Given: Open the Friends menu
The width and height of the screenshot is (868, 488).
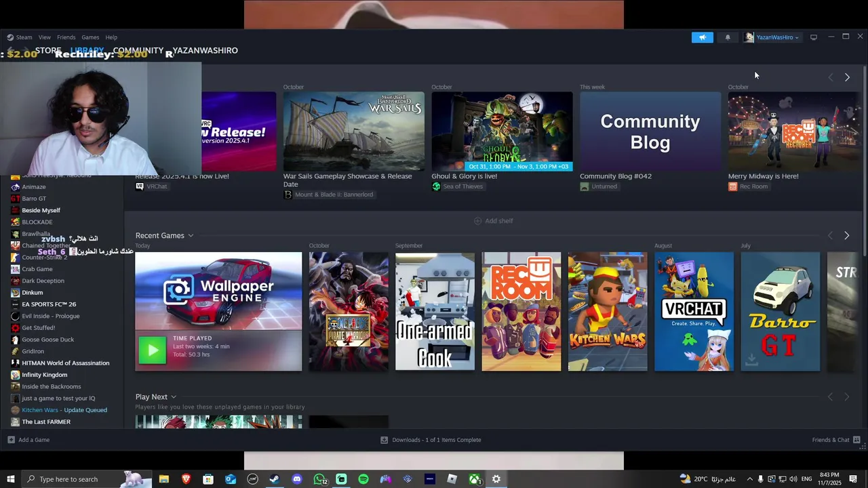Looking at the screenshot, I should coord(66,37).
